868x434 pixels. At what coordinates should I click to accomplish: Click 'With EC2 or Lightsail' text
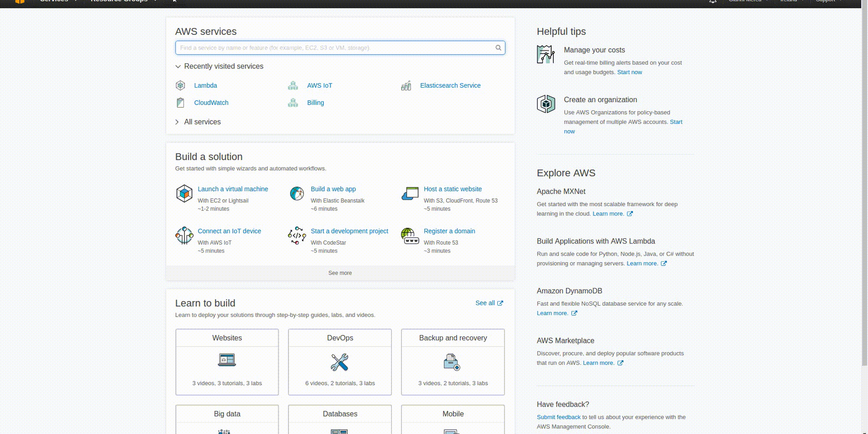pyautogui.click(x=223, y=201)
